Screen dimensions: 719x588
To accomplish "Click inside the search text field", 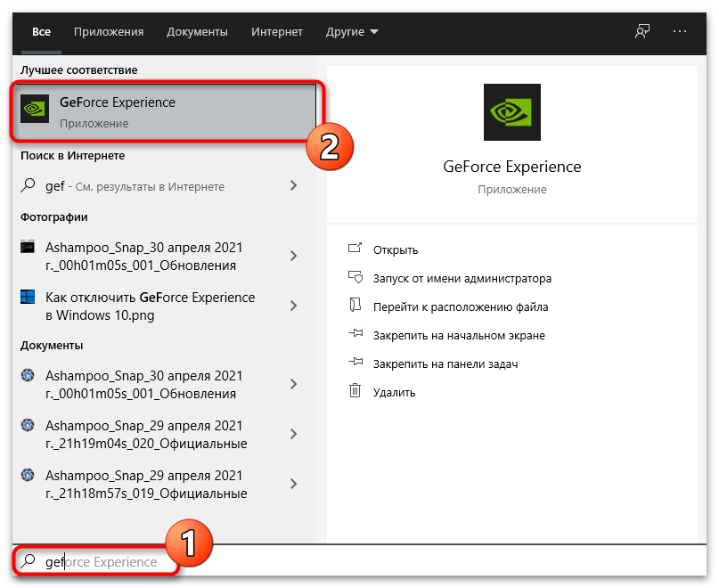I will click(x=356, y=561).
